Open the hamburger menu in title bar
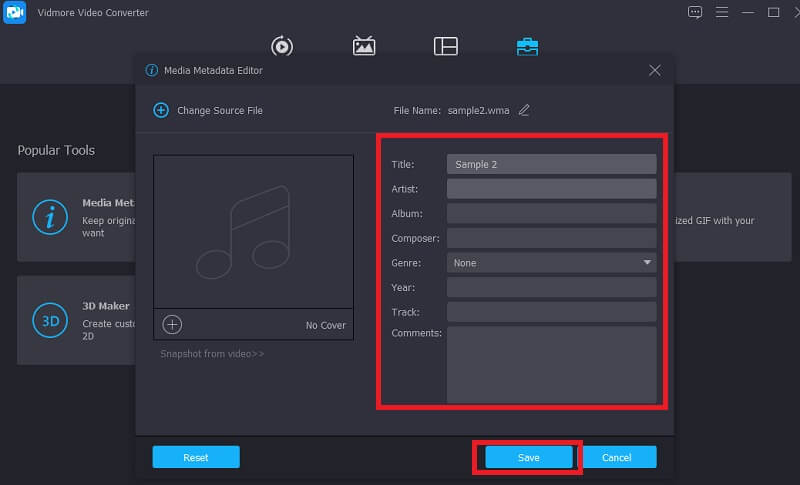This screenshot has height=485, width=800. click(x=721, y=12)
